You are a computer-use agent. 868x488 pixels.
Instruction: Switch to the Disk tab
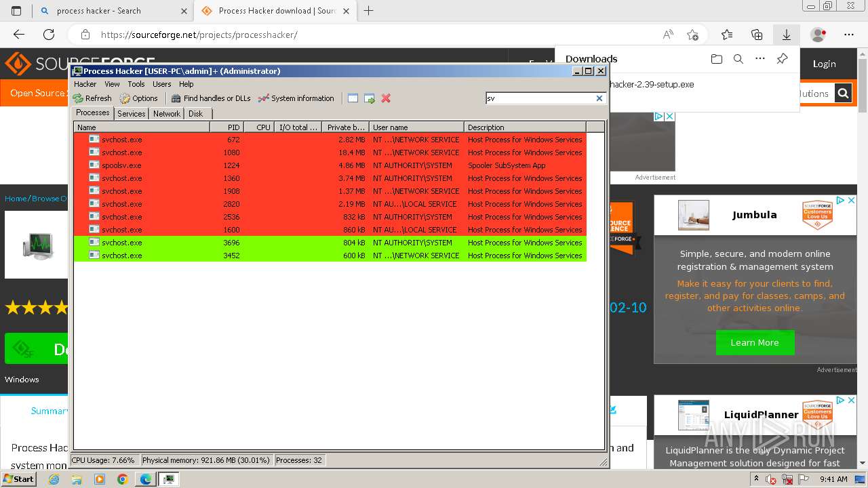196,114
